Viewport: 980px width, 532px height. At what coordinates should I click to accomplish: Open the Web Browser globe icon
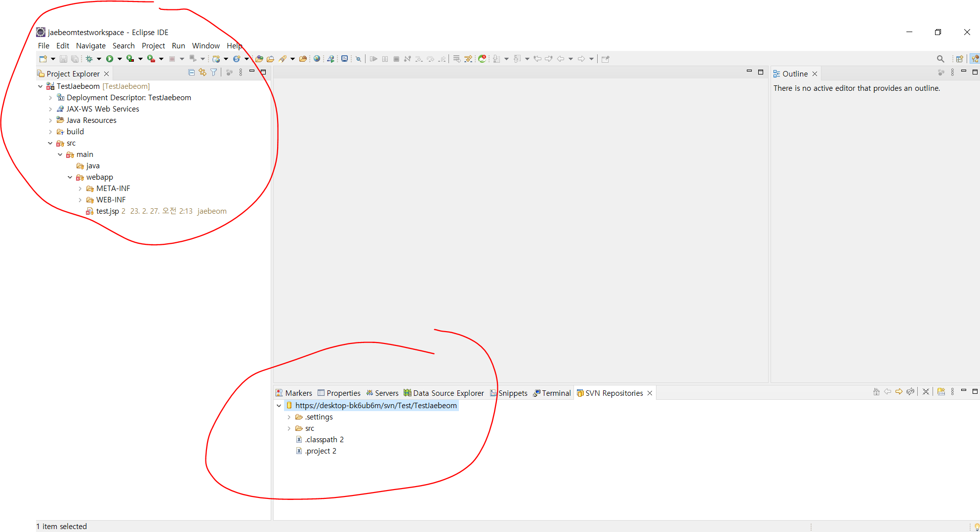[317, 59]
